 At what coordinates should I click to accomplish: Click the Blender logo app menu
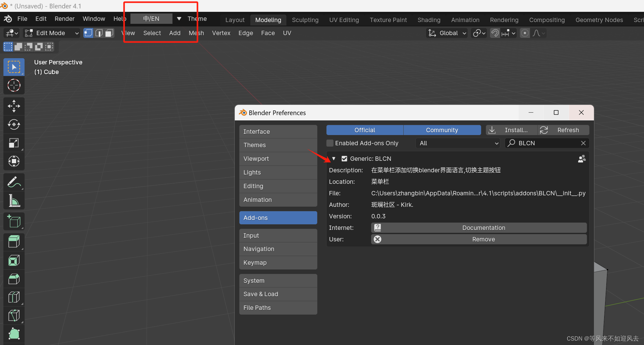pos(8,19)
